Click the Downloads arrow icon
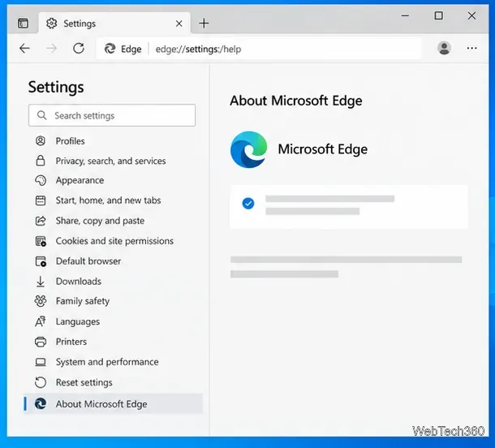The image size is (495, 448). [x=41, y=282]
